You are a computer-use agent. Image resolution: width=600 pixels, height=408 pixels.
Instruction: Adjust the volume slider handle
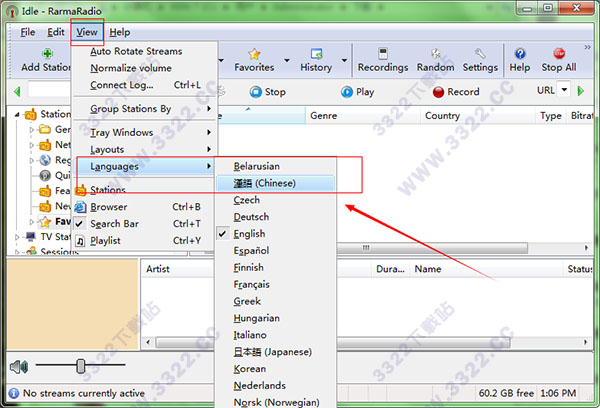pos(82,366)
